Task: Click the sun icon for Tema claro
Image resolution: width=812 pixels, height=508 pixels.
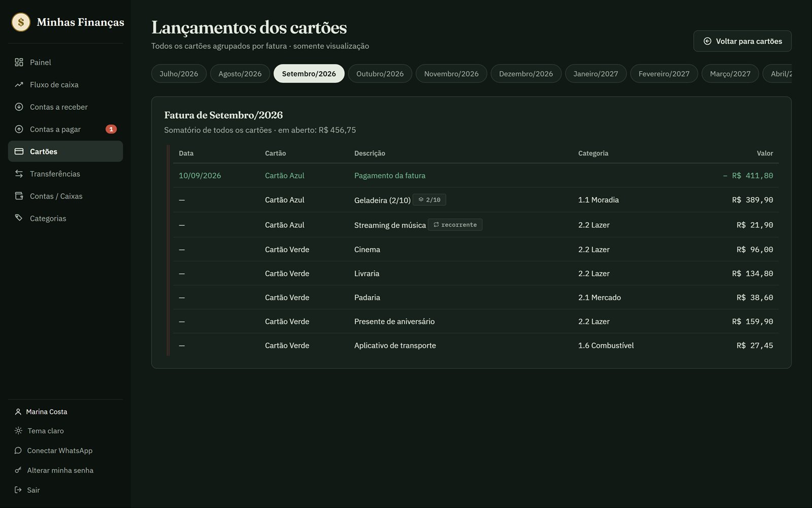Action: [18, 431]
